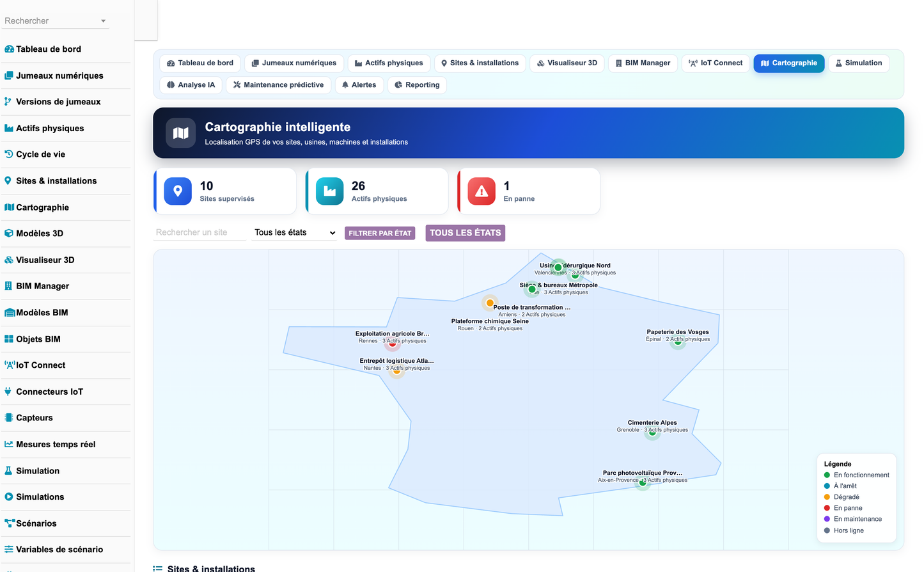
Task: Click the Sites & installations pin icon in sidebar
Action: [8, 180]
